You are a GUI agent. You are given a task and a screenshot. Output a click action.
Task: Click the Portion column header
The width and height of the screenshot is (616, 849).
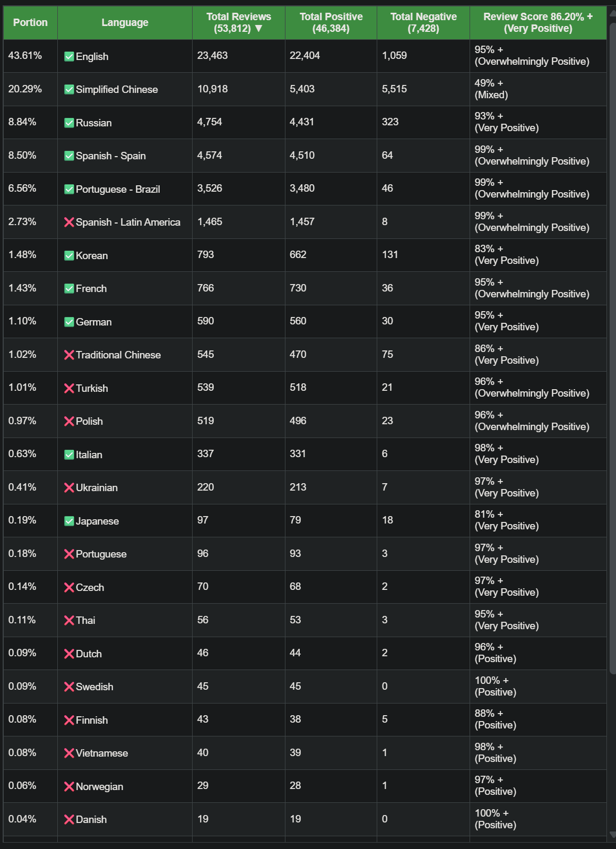point(30,22)
